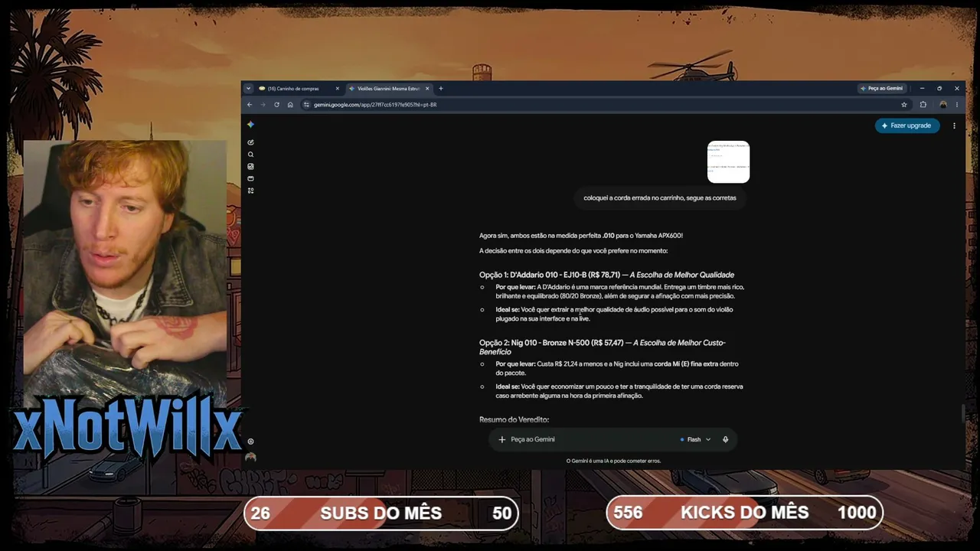Open a new browser tab
The image size is (980, 551).
tap(440, 89)
